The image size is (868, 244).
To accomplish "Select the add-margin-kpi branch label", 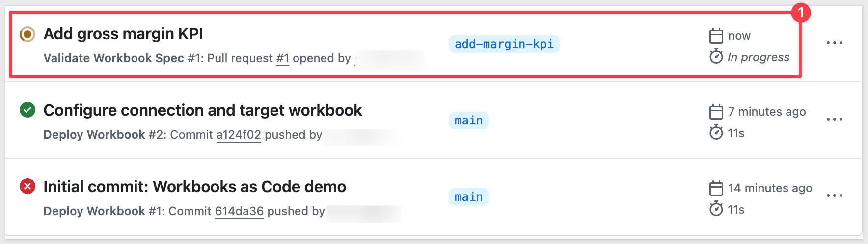I will click(504, 44).
